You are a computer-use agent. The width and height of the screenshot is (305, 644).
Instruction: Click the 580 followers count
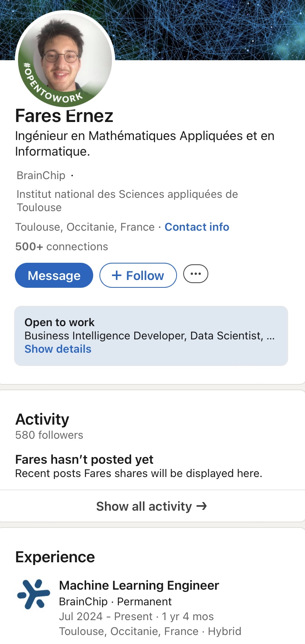49,435
